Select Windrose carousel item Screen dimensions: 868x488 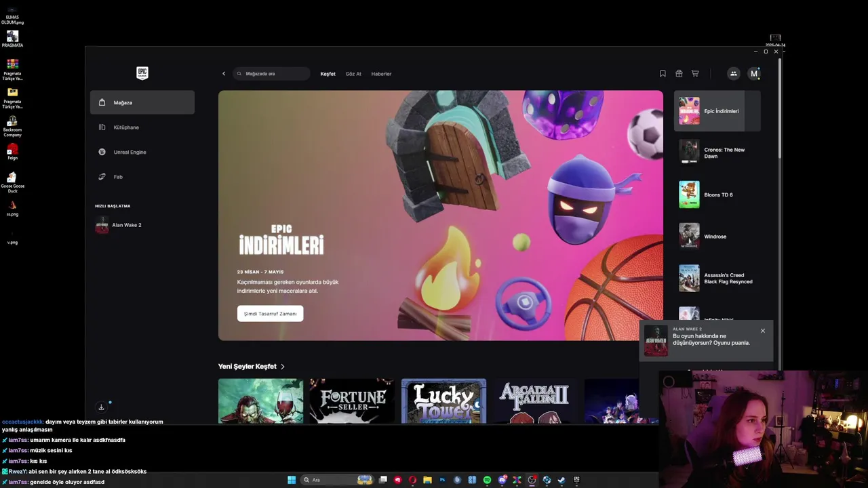(717, 237)
